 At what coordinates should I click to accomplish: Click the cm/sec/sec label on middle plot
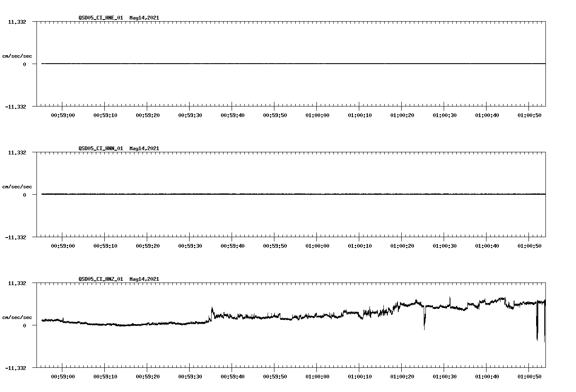(17, 186)
